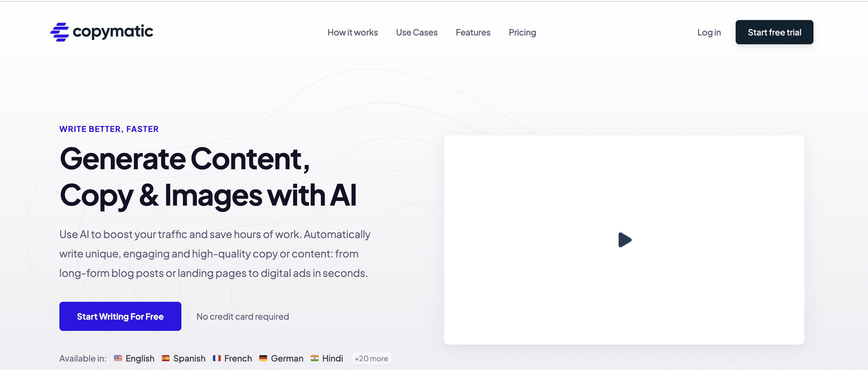Click the 'Log in' text link
This screenshot has height=370, width=868.
pyautogui.click(x=709, y=32)
